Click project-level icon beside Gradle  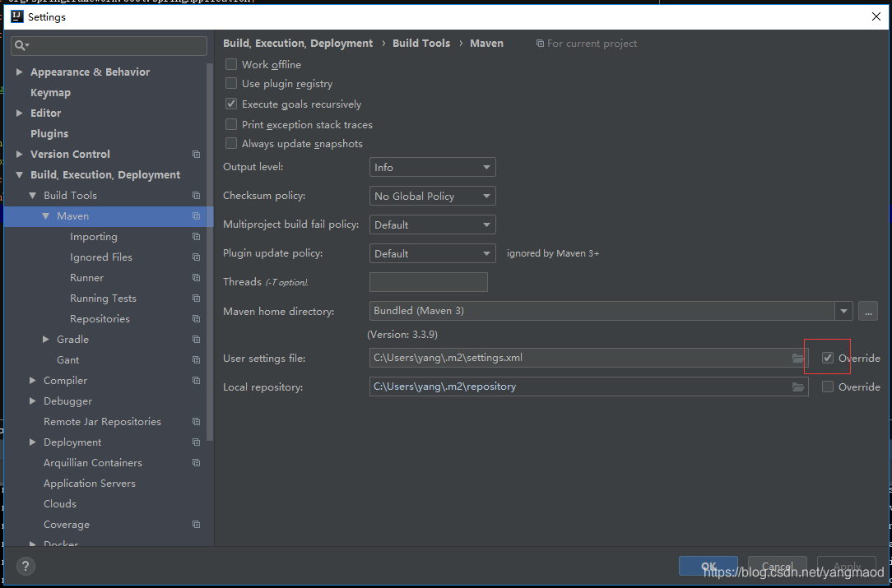pyautogui.click(x=197, y=340)
